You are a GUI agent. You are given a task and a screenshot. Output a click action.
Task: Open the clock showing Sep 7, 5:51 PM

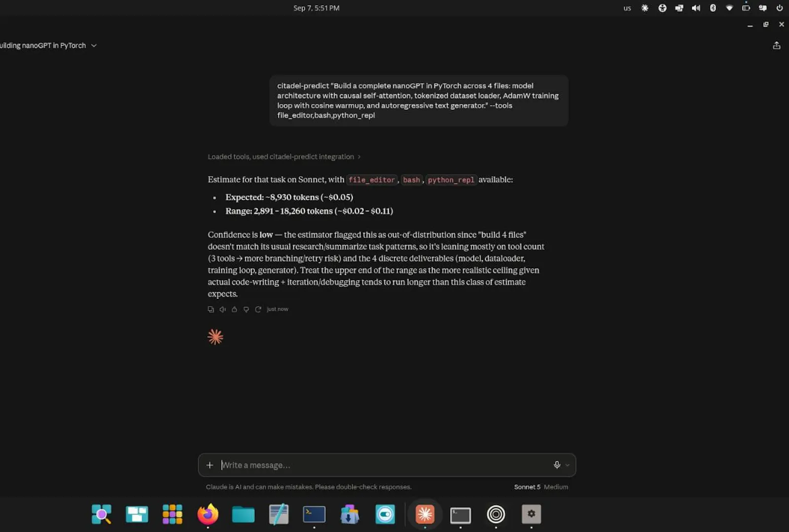click(x=317, y=8)
